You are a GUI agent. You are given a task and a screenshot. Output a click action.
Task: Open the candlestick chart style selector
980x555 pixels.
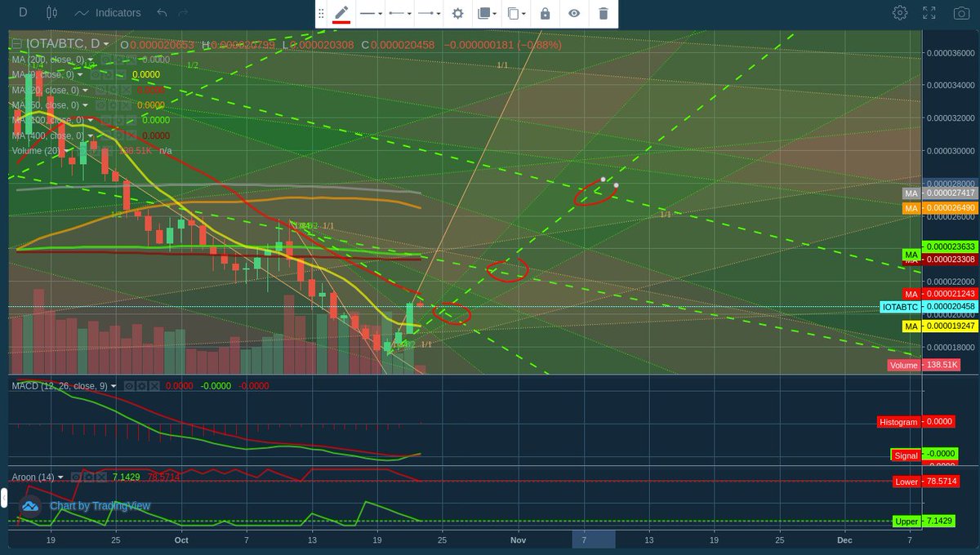[52, 13]
